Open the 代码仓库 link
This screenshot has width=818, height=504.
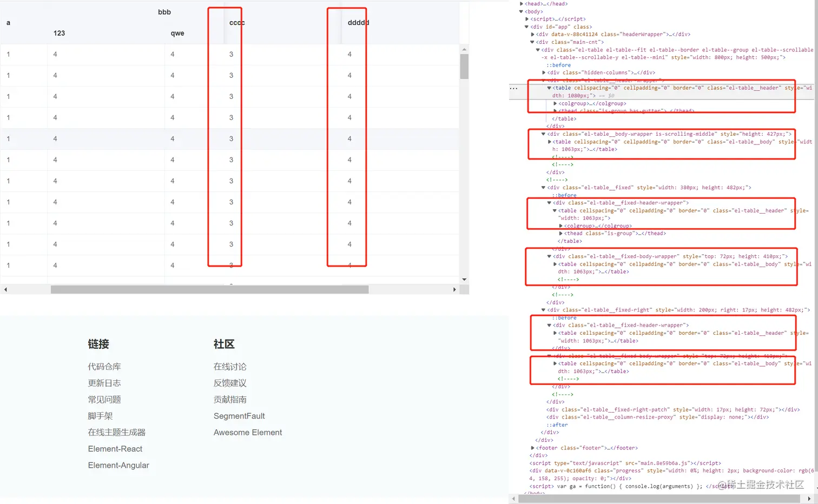pyautogui.click(x=104, y=367)
